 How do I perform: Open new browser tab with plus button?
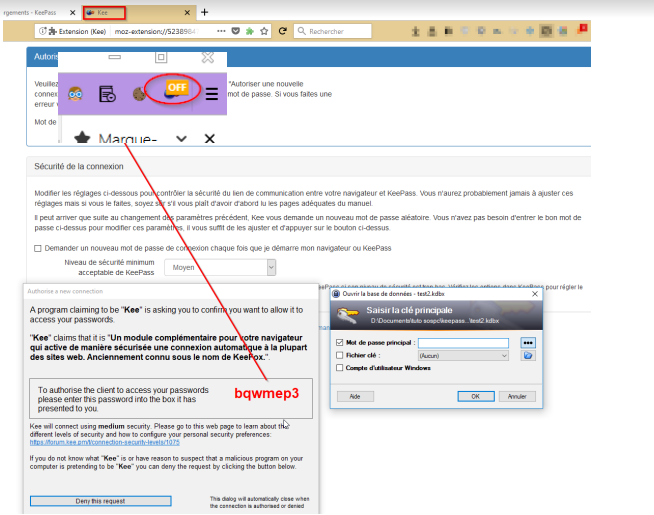[205, 12]
